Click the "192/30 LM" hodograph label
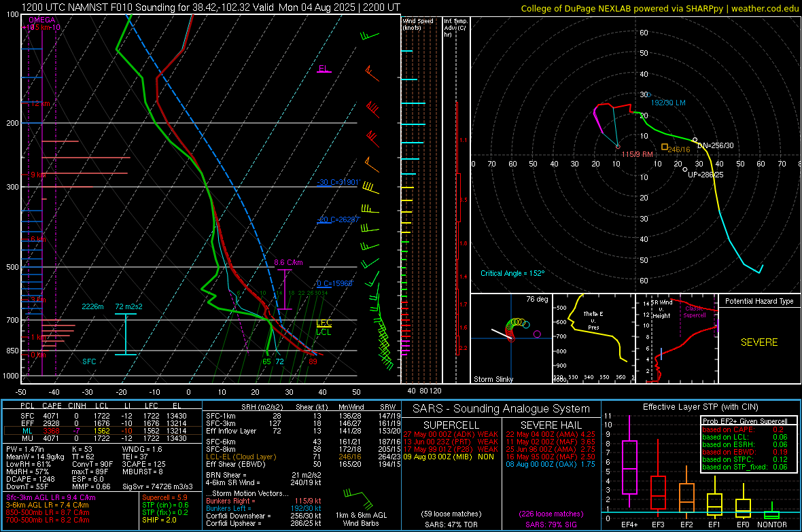 click(668, 103)
